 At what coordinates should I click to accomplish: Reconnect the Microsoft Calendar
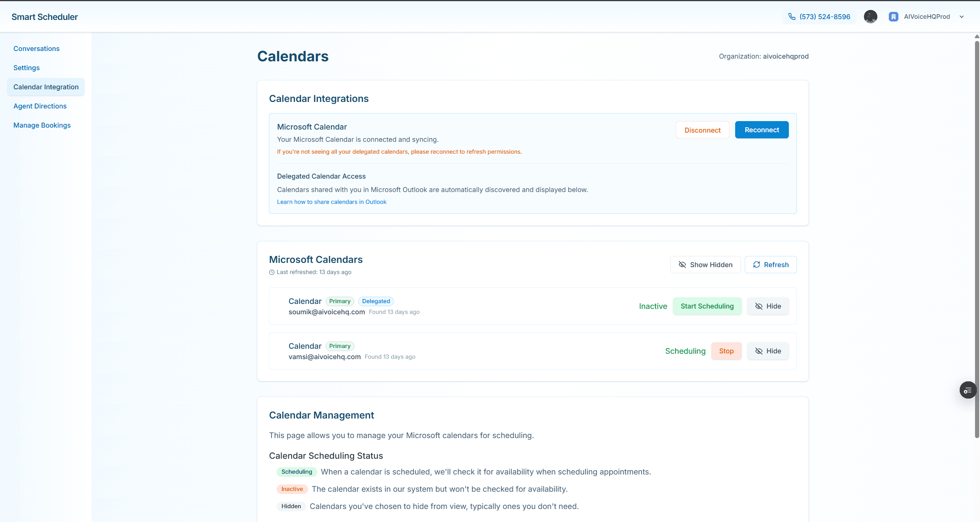tap(762, 130)
